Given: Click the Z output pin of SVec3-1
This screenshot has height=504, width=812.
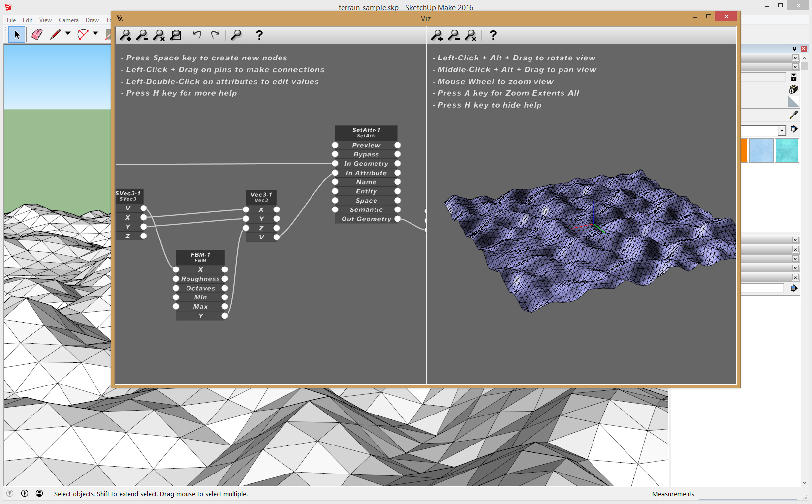Looking at the screenshot, I should pyautogui.click(x=144, y=236).
